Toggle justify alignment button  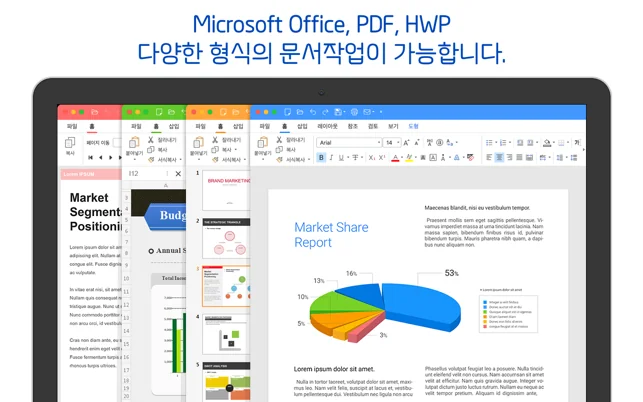coord(519,158)
